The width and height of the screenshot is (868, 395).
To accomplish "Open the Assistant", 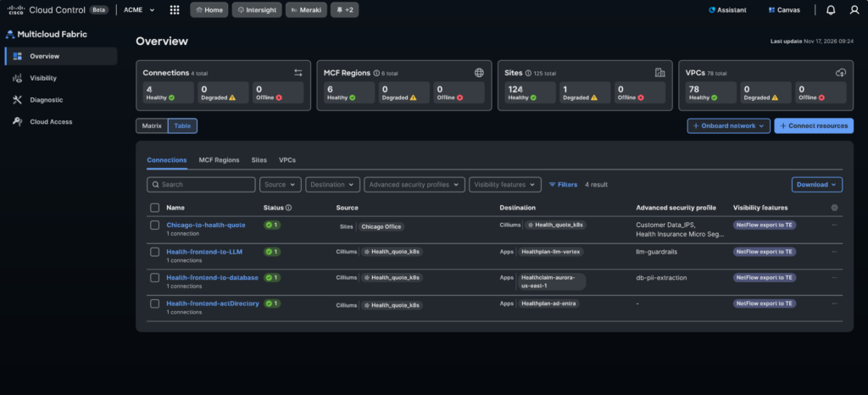I will coord(727,10).
